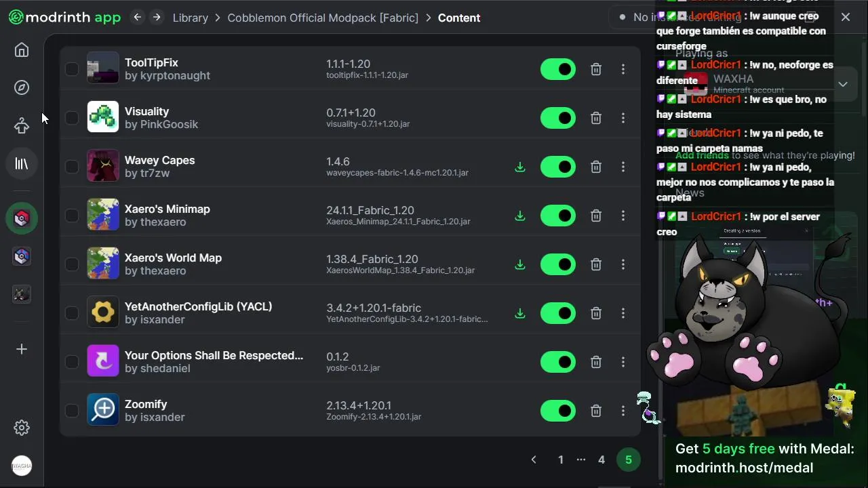Select the Zoomify checkbox

click(71, 411)
